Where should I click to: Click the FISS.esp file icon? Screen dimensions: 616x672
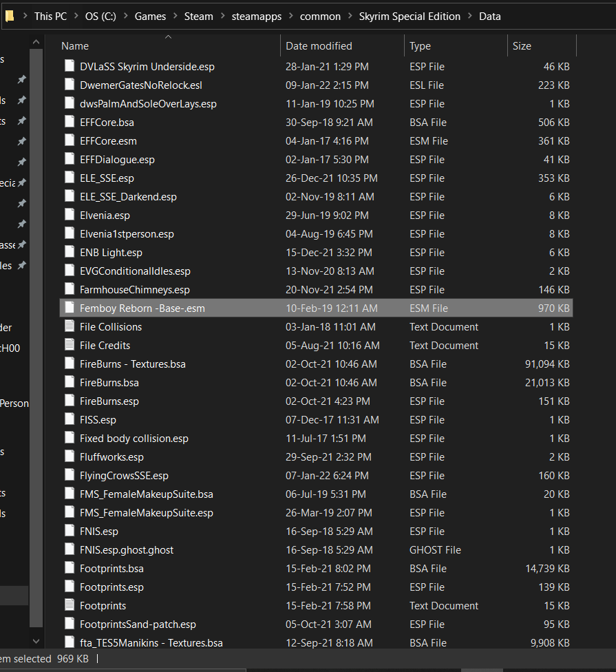click(x=70, y=419)
